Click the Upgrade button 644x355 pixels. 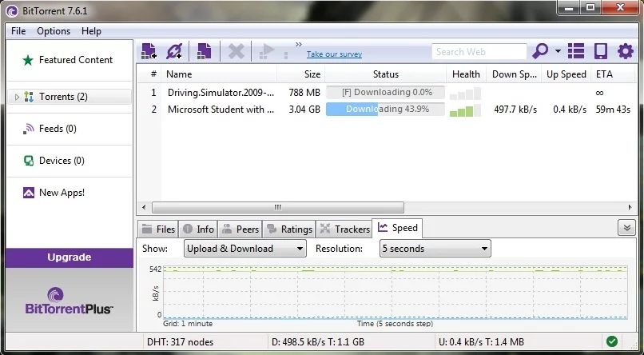(69, 257)
